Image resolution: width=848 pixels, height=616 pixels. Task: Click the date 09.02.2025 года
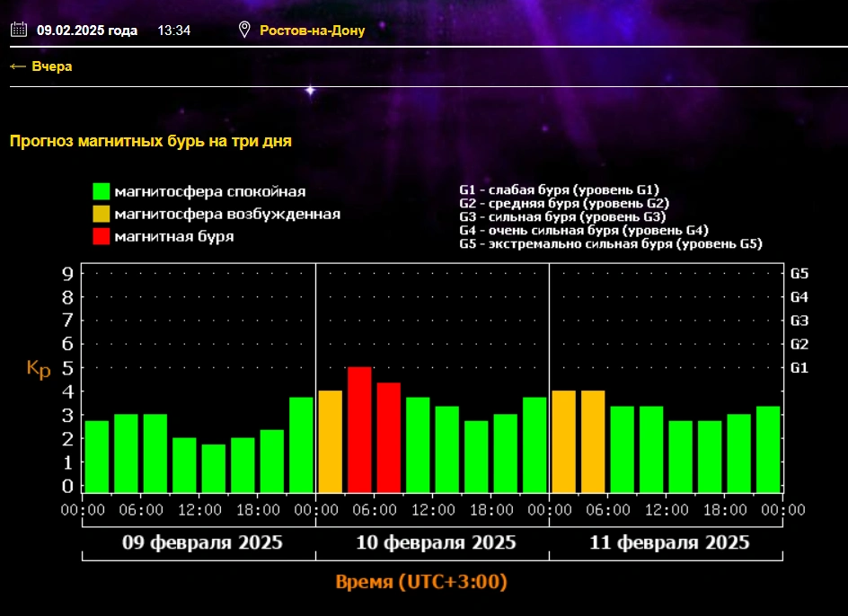click(87, 31)
